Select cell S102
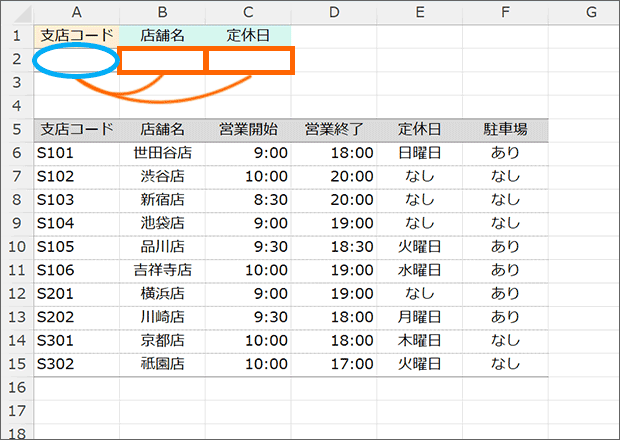The height and width of the screenshot is (440, 620). (x=77, y=177)
